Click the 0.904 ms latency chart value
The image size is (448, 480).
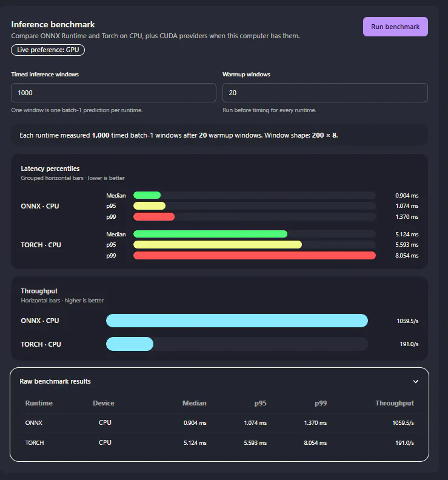tap(407, 195)
